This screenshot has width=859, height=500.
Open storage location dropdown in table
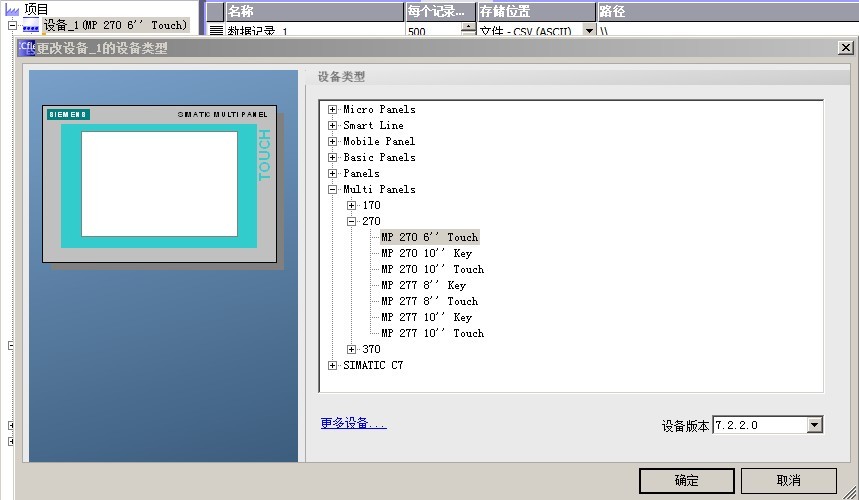(589, 31)
